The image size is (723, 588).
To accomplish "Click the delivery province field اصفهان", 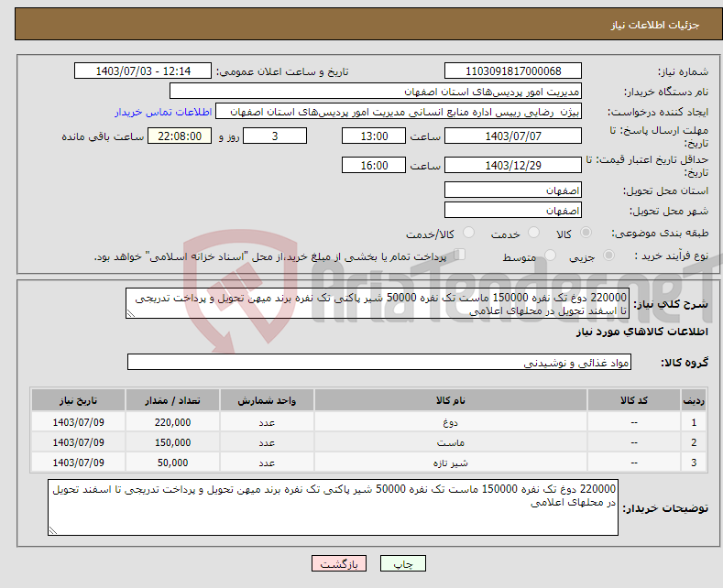I will click(x=513, y=190).
